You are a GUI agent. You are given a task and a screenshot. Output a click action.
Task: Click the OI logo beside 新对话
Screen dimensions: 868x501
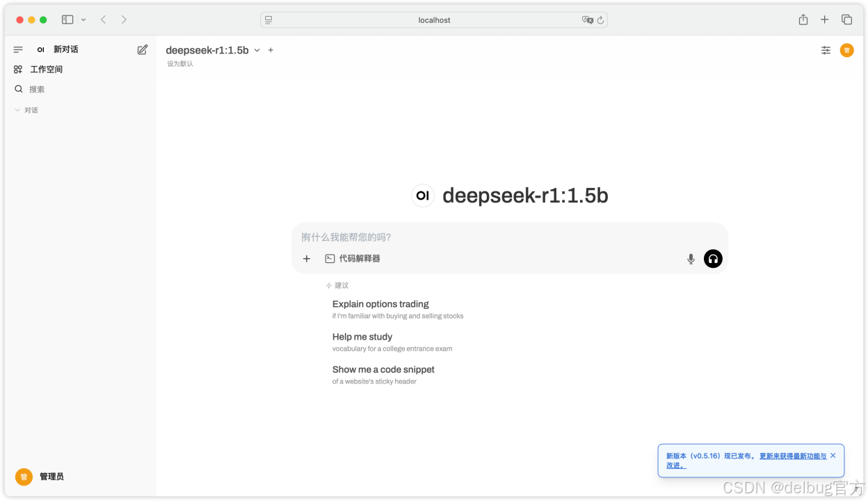[41, 49]
